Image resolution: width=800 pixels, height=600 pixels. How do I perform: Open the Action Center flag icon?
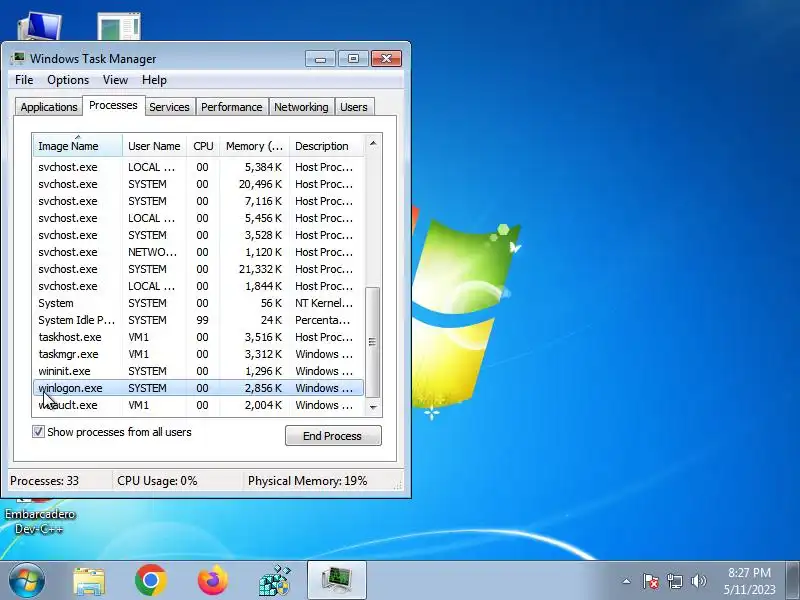click(x=651, y=581)
